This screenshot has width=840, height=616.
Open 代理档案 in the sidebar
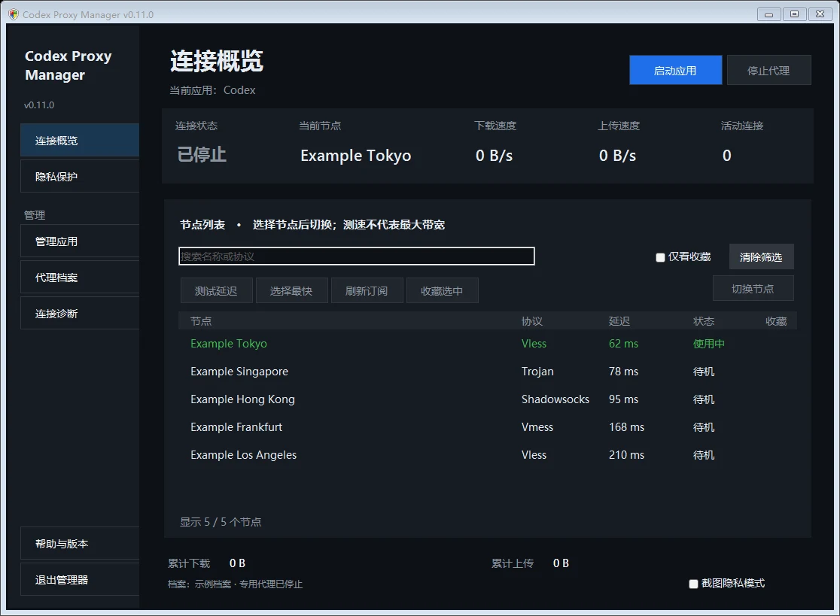pos(80,278)
